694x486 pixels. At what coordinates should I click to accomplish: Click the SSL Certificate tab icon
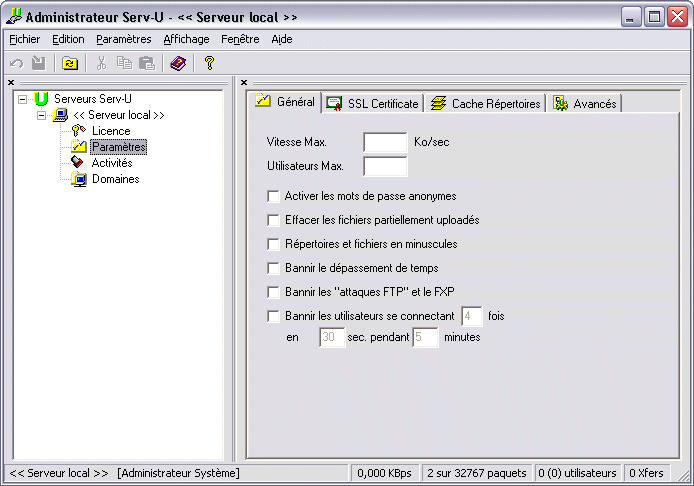click(334, 103)
